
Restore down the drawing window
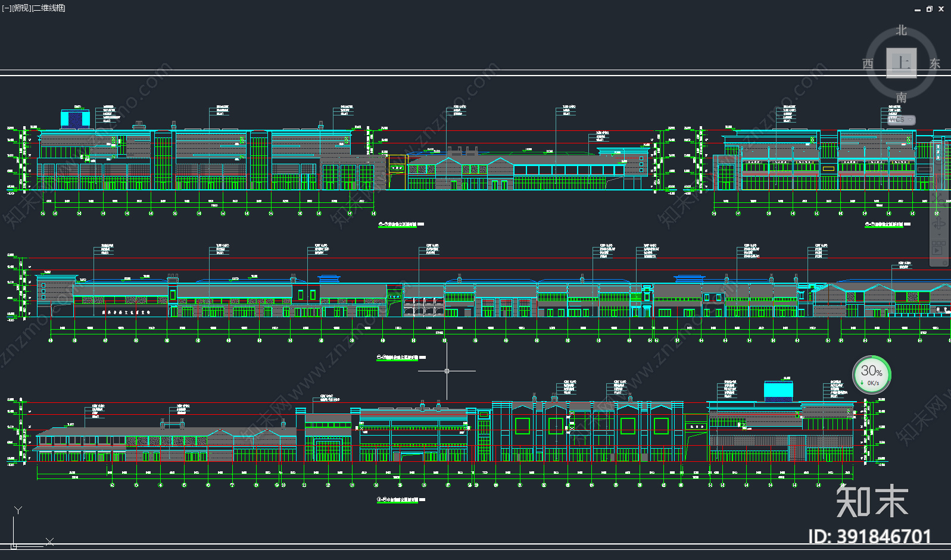point(929,9)
